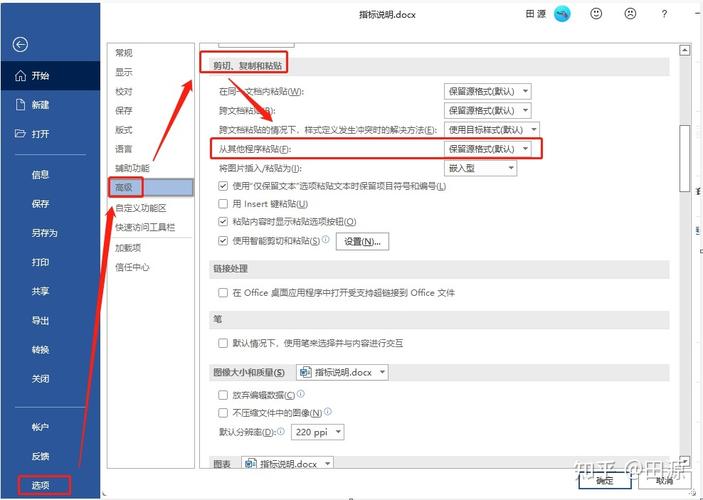
Task: Click the 确定 button
Action: pos(605,481)
